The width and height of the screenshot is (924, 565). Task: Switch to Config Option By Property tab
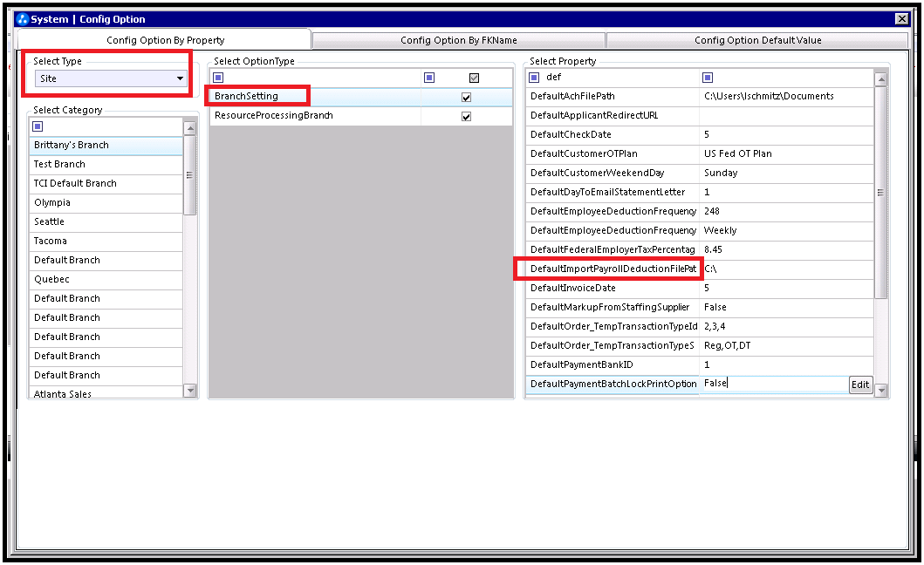pos(165,40)
